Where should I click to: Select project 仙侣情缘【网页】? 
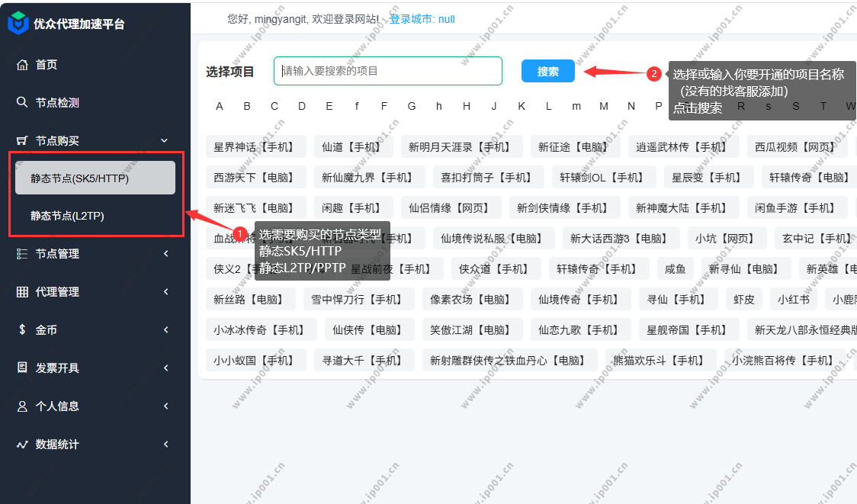451,208
